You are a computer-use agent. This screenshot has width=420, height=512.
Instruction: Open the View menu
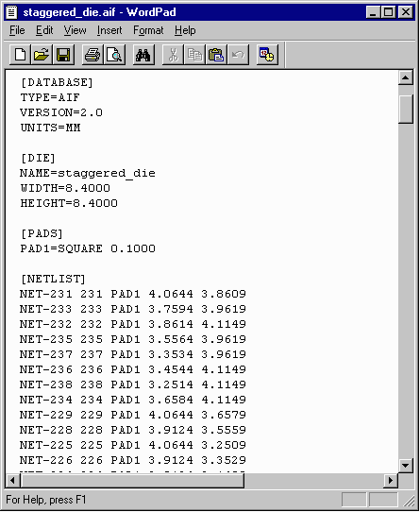[75, 30]
